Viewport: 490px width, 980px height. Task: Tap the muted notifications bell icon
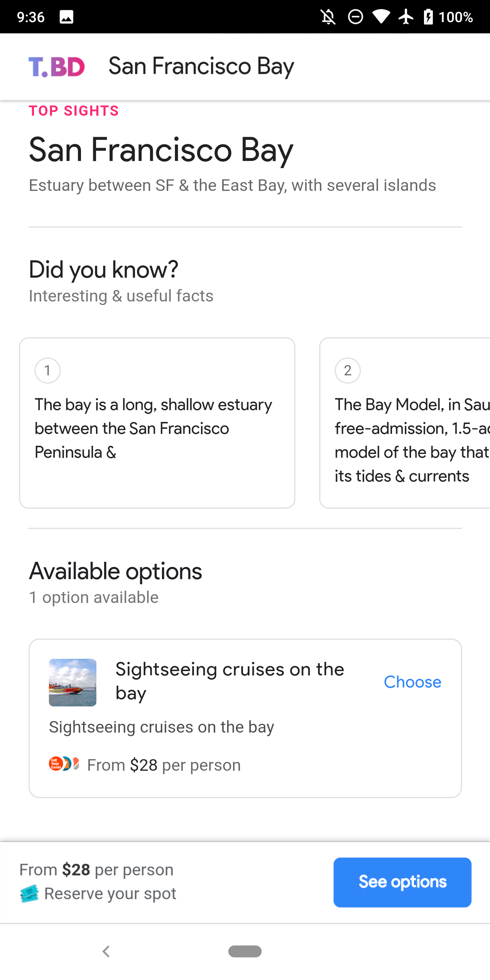pos(328,17)
